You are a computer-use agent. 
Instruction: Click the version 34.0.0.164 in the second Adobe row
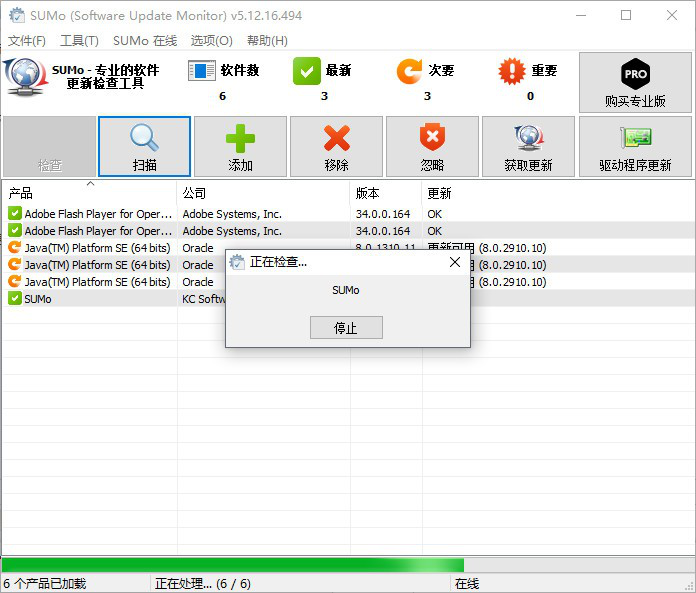383,231
